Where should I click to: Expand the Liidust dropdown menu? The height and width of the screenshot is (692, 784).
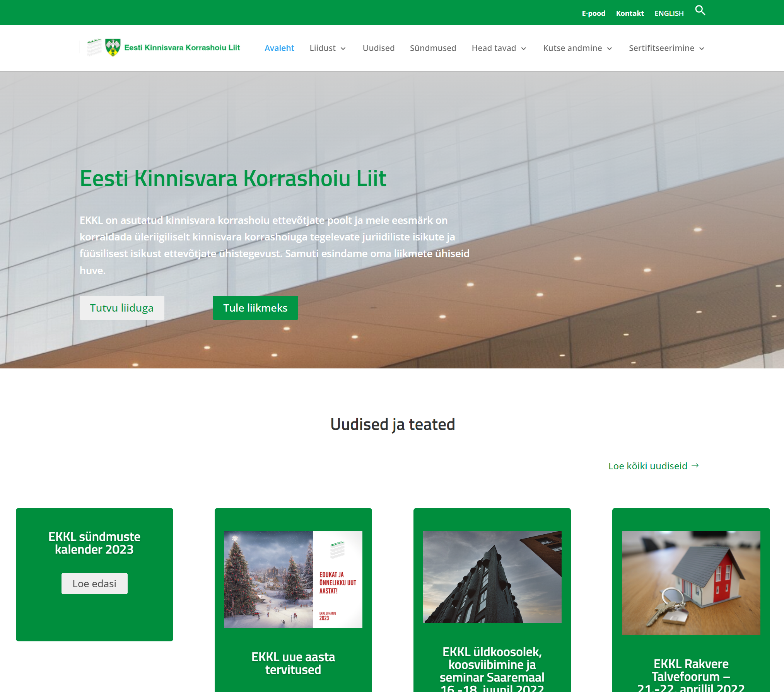327,48
